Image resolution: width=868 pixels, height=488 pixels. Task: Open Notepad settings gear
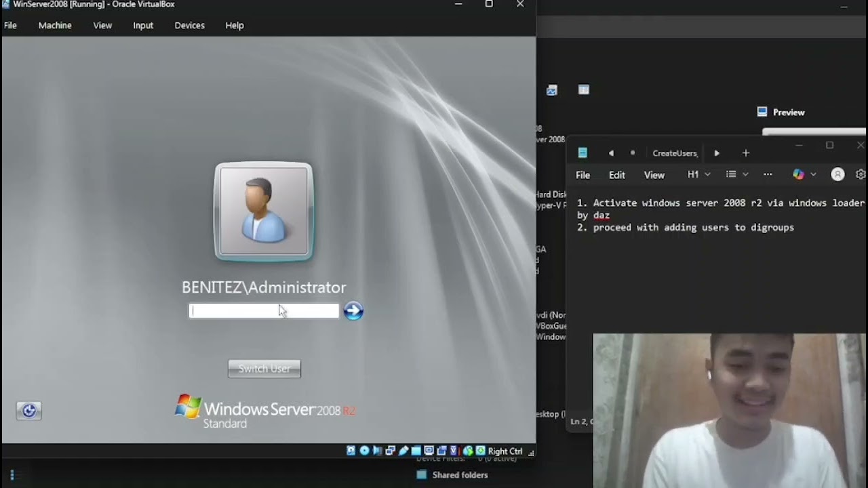coord(861,174)
